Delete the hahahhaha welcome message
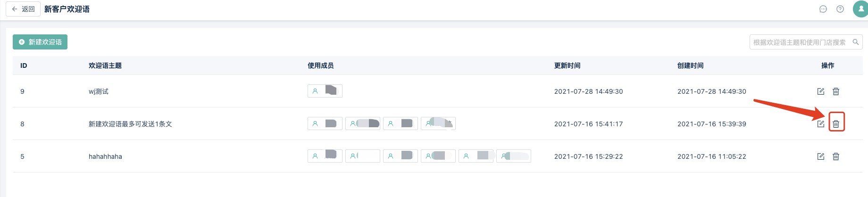The width and height of the screenshot is (868, 197). tap(835, 156)
